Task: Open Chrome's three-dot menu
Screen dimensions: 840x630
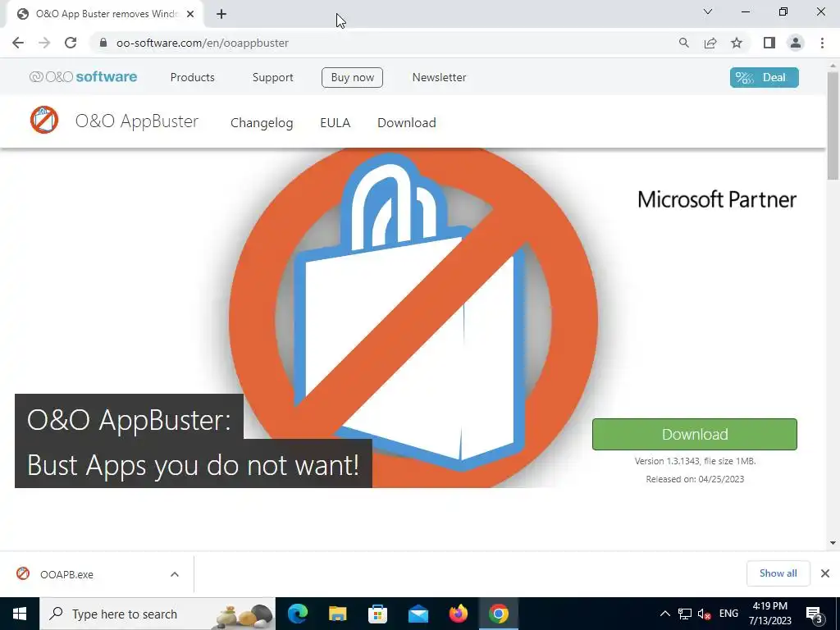Action: (x=822, y=43)
